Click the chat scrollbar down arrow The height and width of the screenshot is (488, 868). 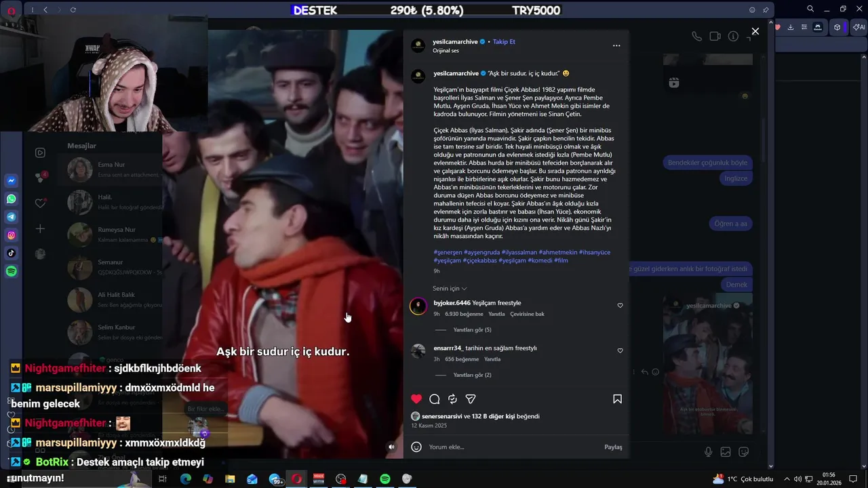point(770,466)
